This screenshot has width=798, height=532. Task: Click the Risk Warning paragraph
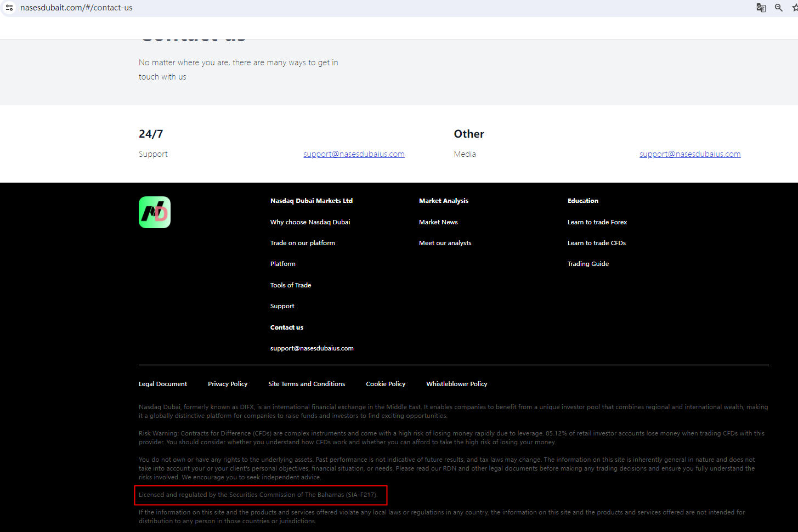point(451,438)
